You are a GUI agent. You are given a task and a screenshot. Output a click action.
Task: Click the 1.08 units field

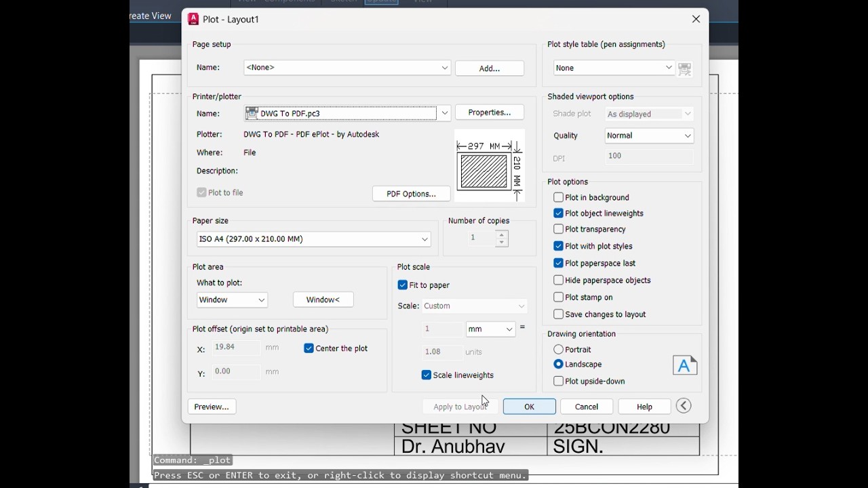(442, 352)
